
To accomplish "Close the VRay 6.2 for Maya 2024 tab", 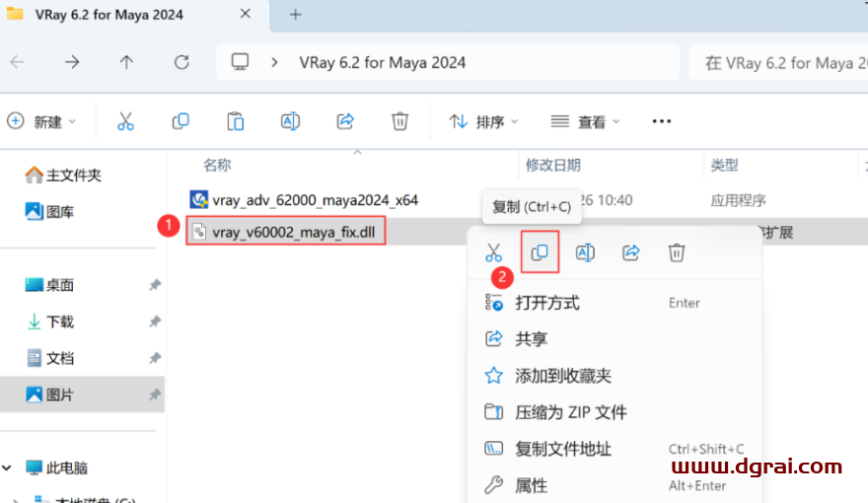I will (x=246, y=14).
